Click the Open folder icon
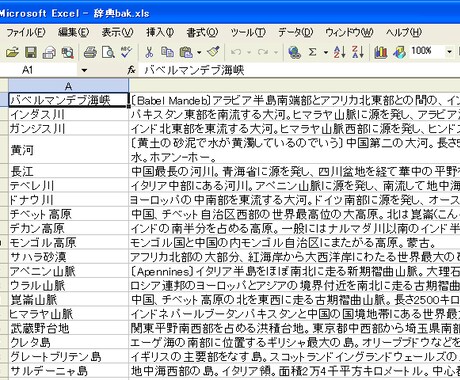The height and width of the screenshot is (380, 460). point(12,52)
